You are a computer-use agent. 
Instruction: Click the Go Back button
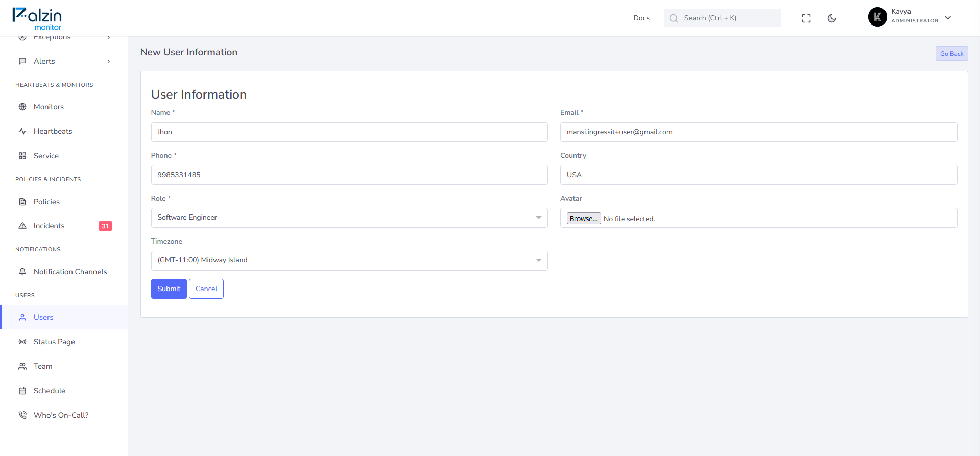click(x=951, y=54)
